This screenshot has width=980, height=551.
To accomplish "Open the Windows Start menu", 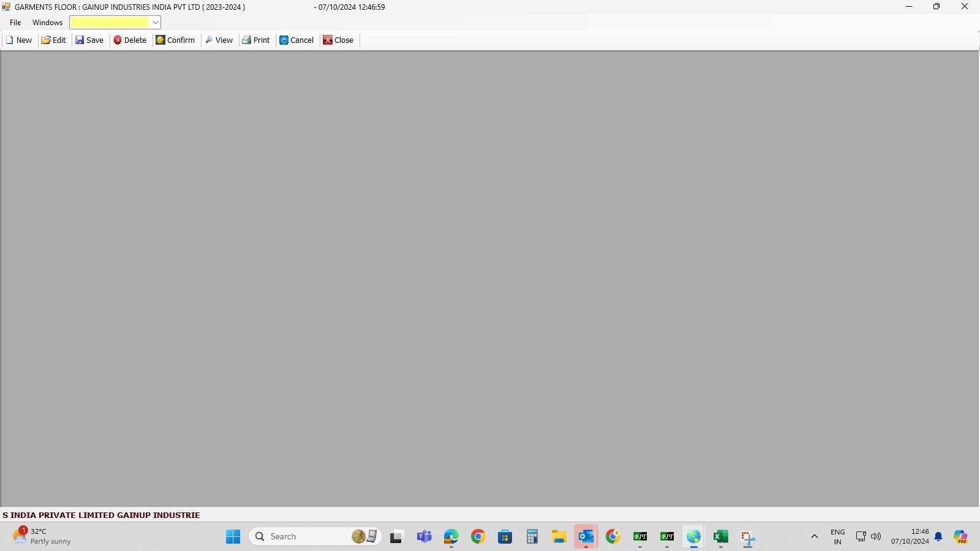I will (233, 537).
